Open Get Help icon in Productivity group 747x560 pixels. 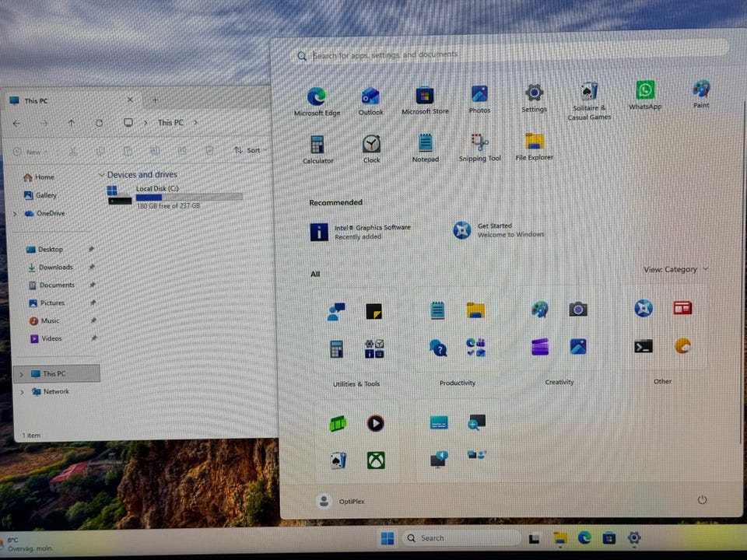(x=438, y=348)
